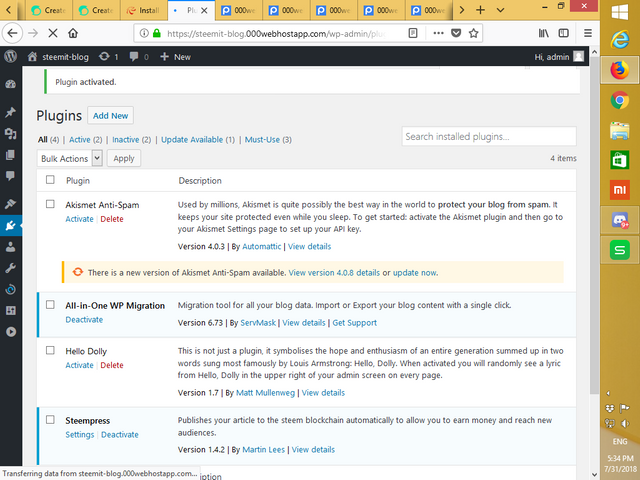Stop loading the page with X button
The image size is (640, 480).
[x=53, y=33]
